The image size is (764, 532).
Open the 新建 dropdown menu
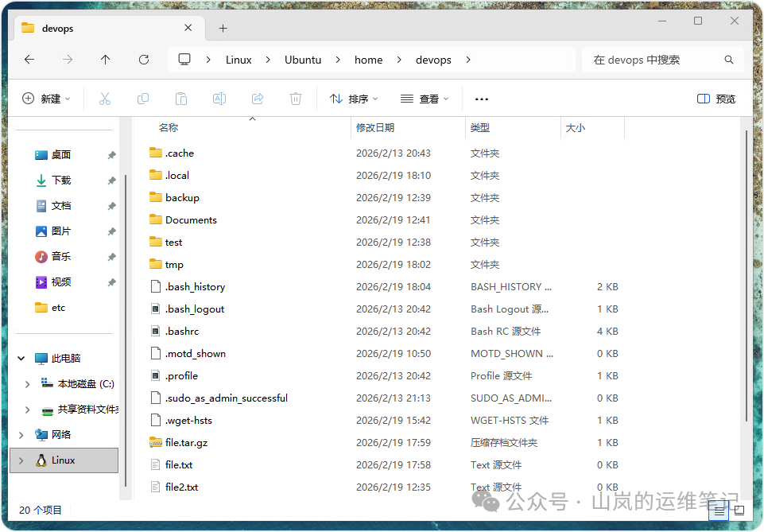(x=45, y=99)
